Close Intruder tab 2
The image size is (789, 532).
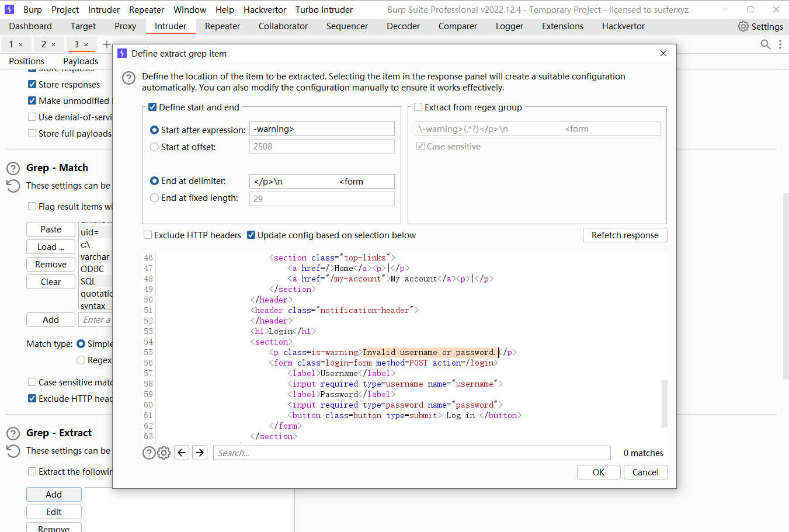point(54,44)
